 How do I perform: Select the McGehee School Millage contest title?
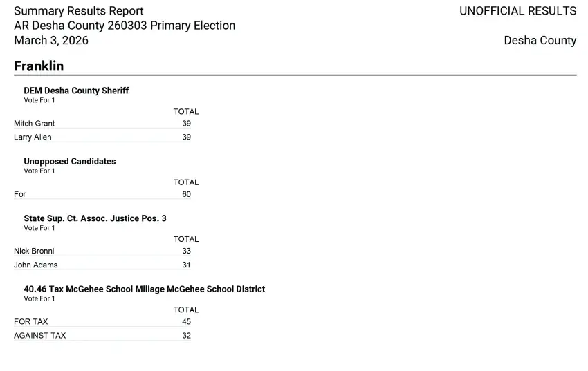click(x=144, y=289)
